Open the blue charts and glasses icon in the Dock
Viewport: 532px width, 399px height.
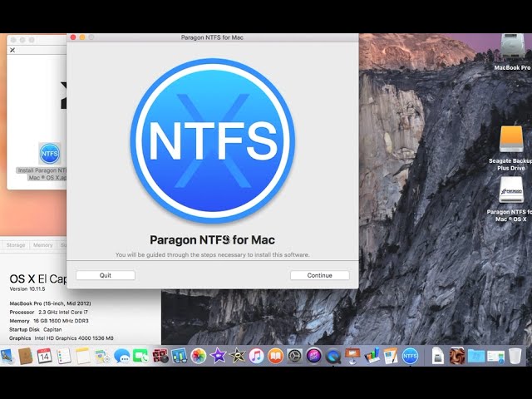(180, 357)
